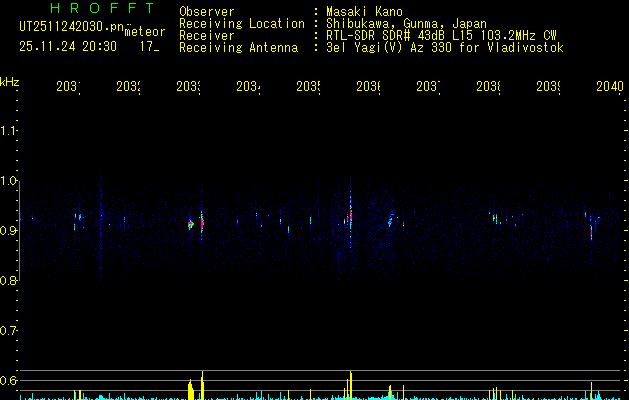Click the Shibukawa, Gunma, Japan location text
This screenshot has height=400, width=629.
click(x=406, y=24)
